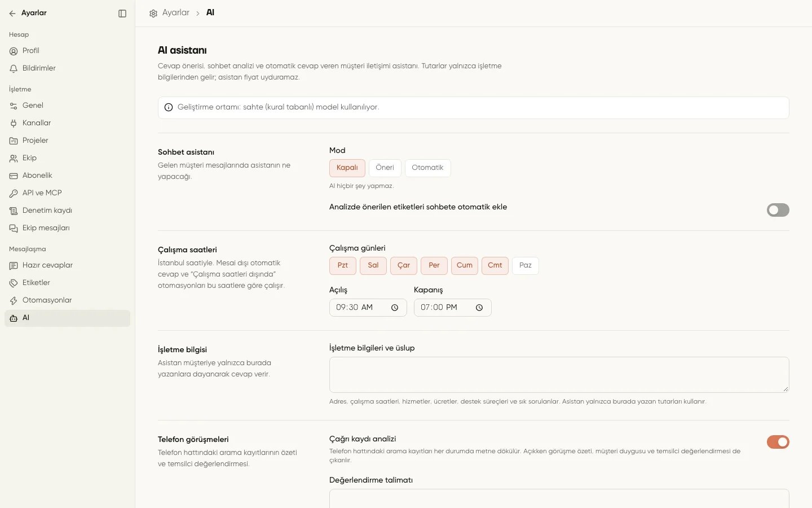Screen dimensions: 812x508
Task: Open Hazır cevaplar in the sidebar
Action: point(67,265)
